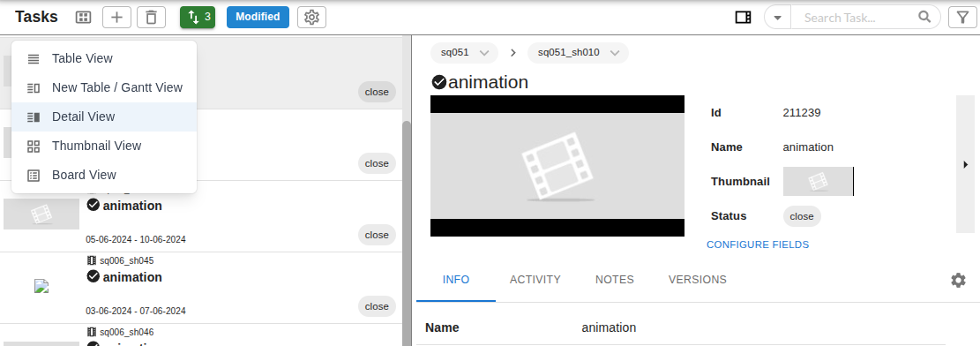Viewport: 980px width, 346px height.
Task: Click close status on 05-06-2024 task
Action: pos(377,235)
